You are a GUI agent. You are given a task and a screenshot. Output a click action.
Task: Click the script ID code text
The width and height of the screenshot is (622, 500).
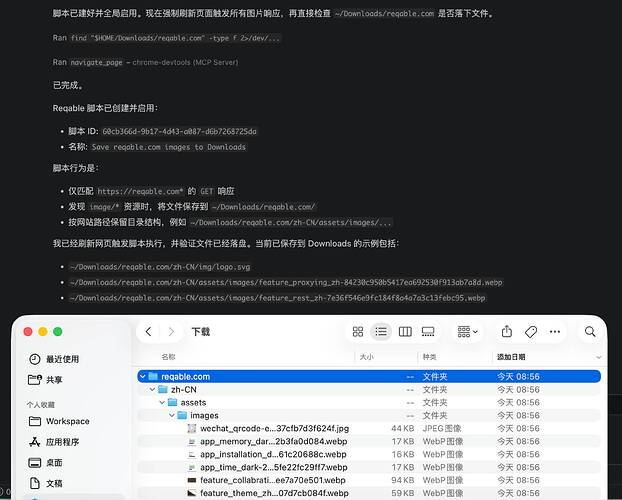coord(179,131)
